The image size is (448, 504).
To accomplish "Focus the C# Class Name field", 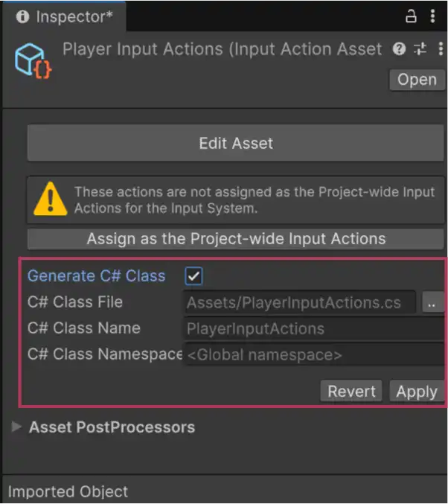I will pos(313,328).
